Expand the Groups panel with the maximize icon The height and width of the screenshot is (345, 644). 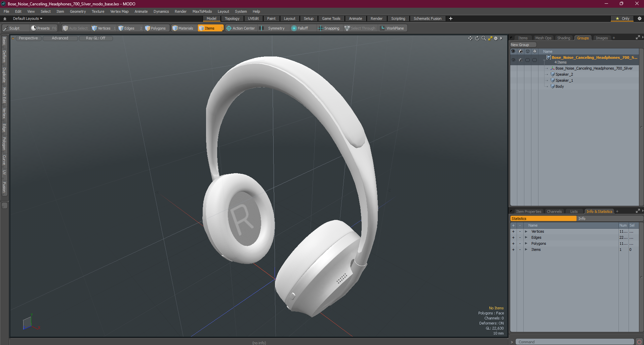pos(638,38)
